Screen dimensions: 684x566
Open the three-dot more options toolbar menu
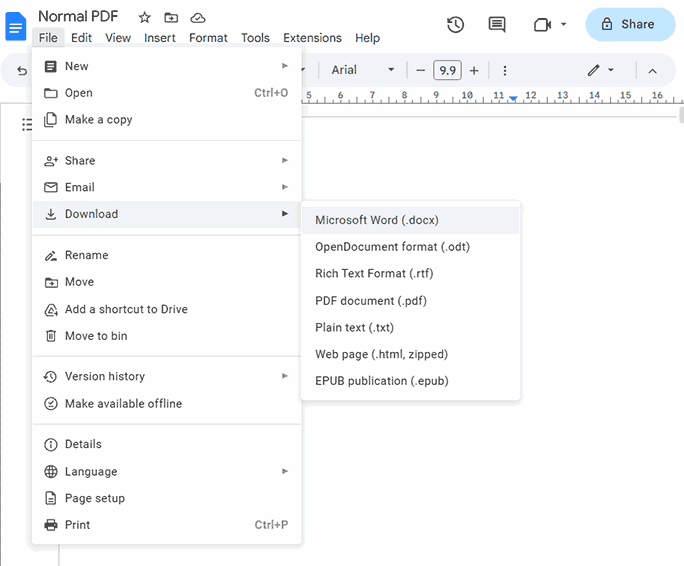click(505, 70)
